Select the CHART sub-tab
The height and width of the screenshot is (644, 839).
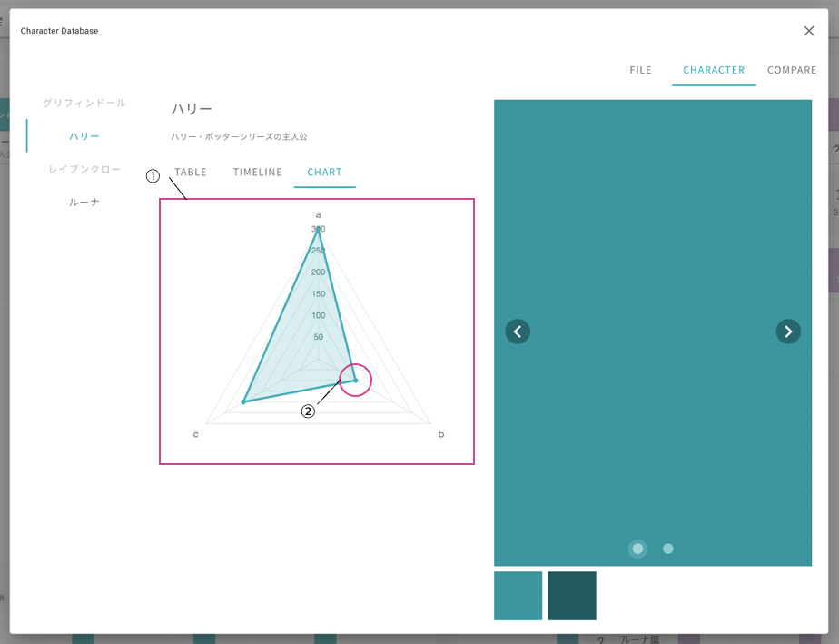coord(324,172)
